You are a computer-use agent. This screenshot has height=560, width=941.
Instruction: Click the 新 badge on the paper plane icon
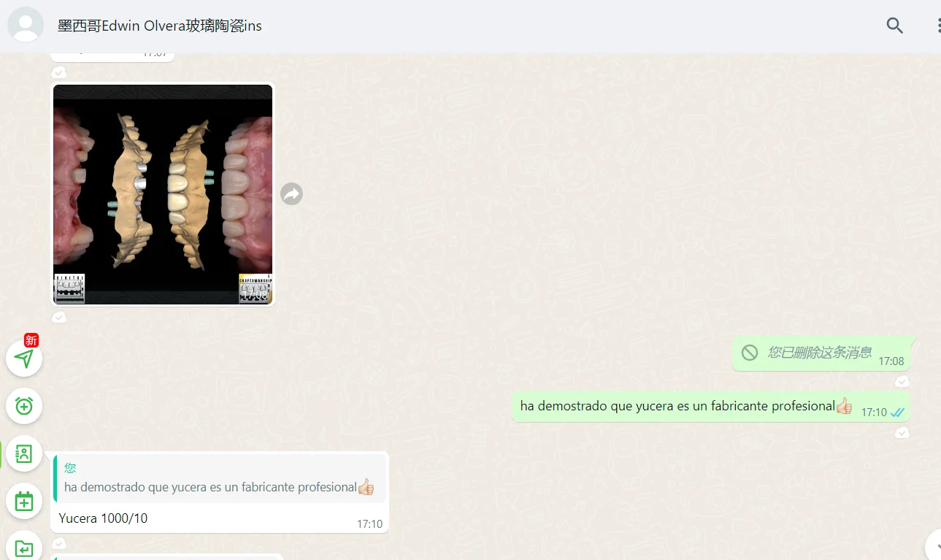click(x=30, y=340)
